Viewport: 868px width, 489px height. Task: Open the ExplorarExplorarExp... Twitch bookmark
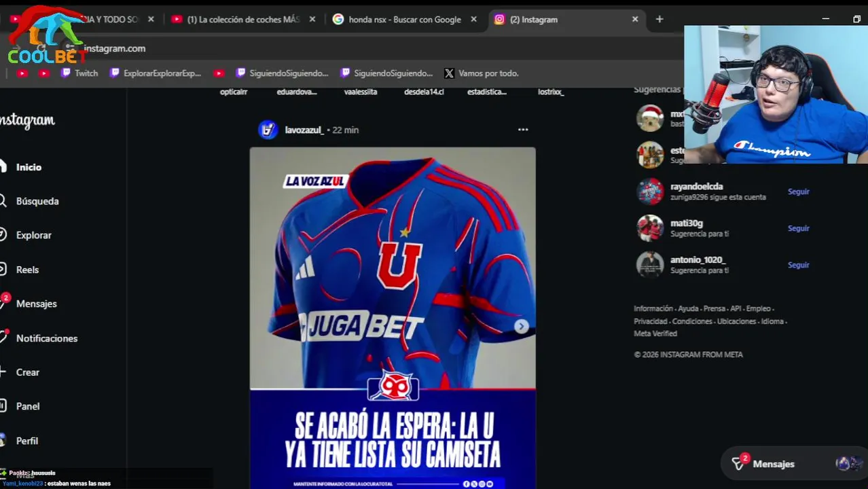[156, 73]
